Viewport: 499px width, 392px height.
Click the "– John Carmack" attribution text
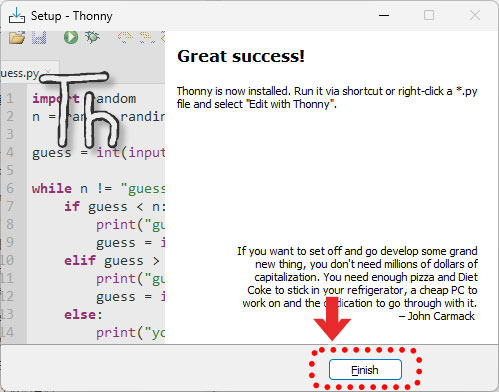pyautogui.click(x=437, y=316)
